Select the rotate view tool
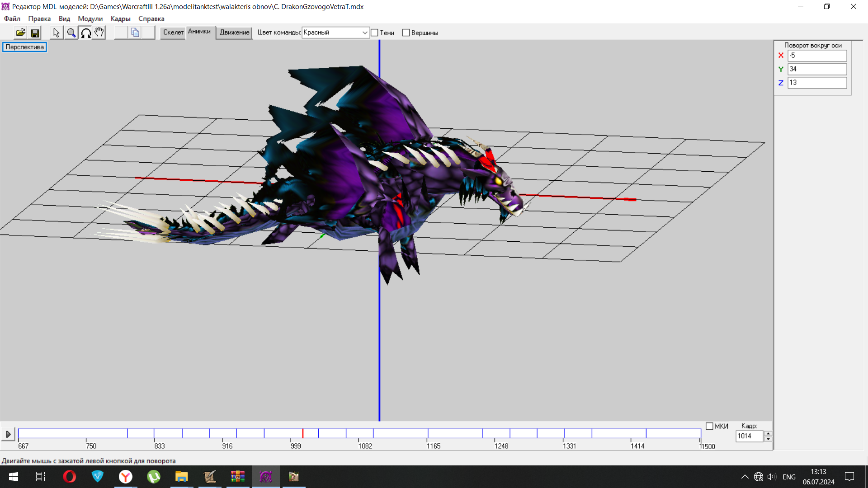Image resolution: width=868 pixels, height=488 pixels. pos(85,33)
